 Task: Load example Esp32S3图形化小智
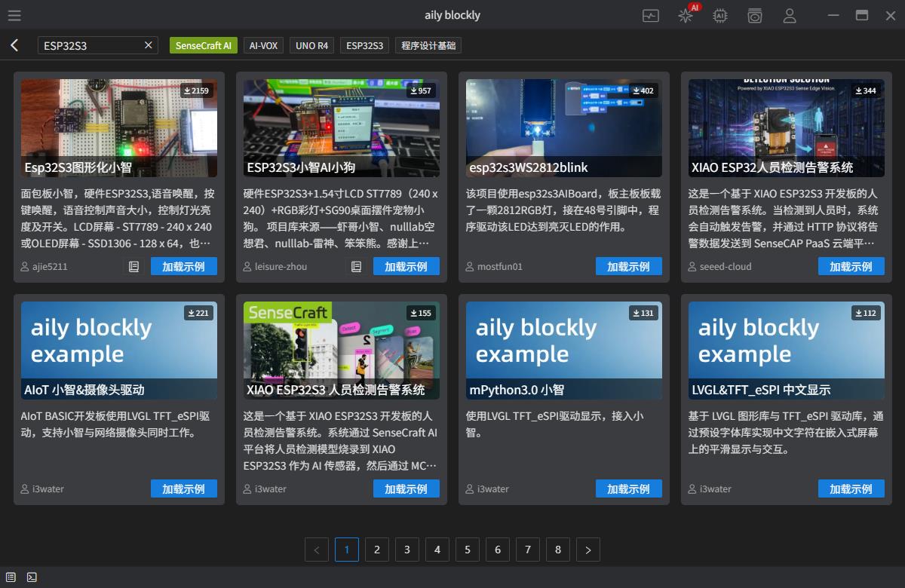click(x=184, y=266)
